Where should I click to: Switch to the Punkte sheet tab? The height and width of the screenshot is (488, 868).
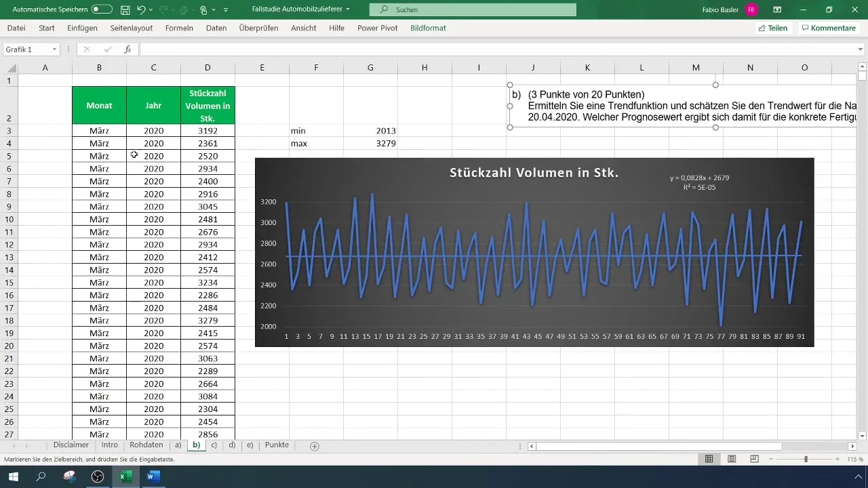[x=277, y=445]
